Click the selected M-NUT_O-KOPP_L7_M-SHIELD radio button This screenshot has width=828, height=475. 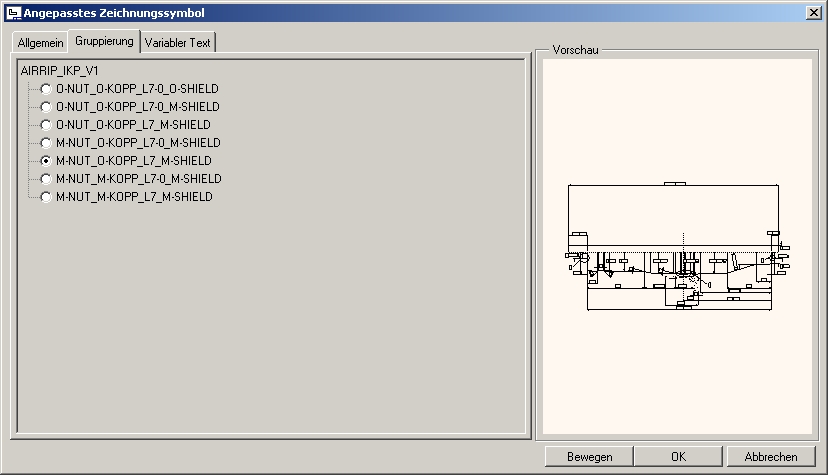tap(46, 161)
